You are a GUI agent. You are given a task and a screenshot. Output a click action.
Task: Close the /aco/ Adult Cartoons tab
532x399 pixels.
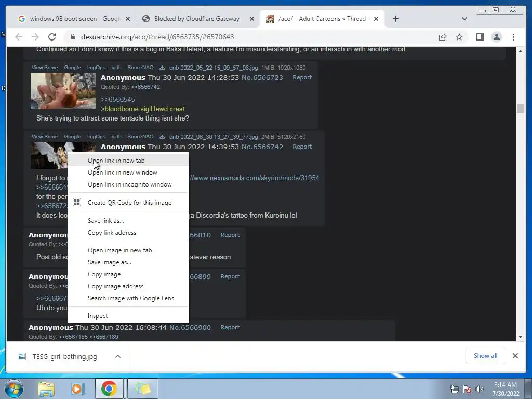click(376, 19)
